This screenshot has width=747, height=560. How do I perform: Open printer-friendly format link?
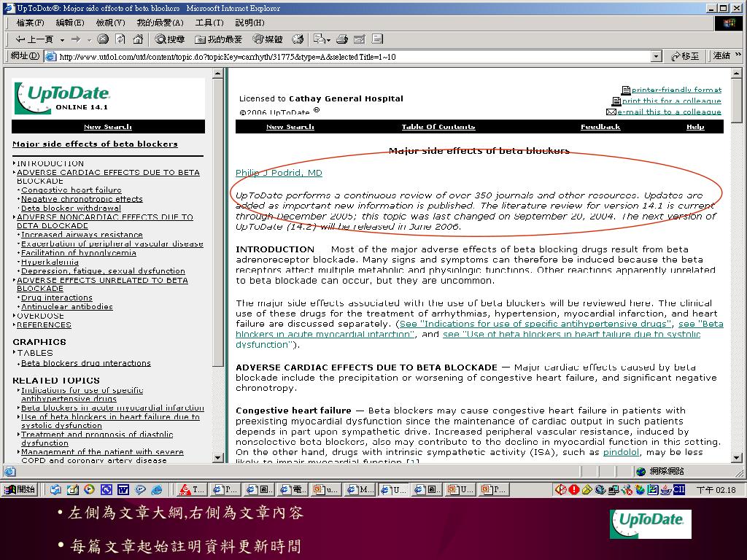676,90
